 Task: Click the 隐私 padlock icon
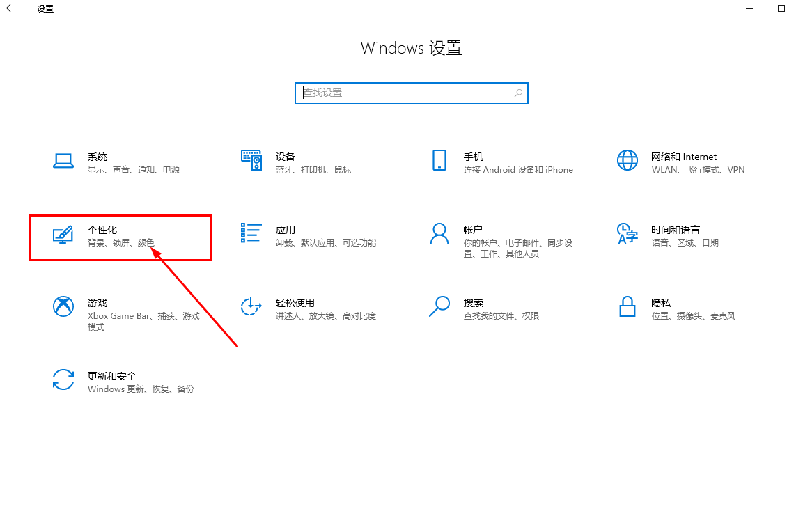[627, 306]
